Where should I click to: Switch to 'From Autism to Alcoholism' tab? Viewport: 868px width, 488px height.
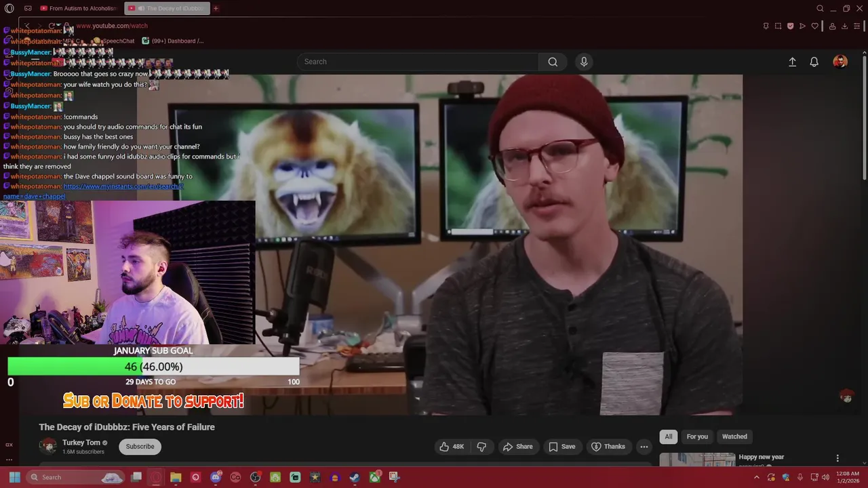click(x=78, y=9)
